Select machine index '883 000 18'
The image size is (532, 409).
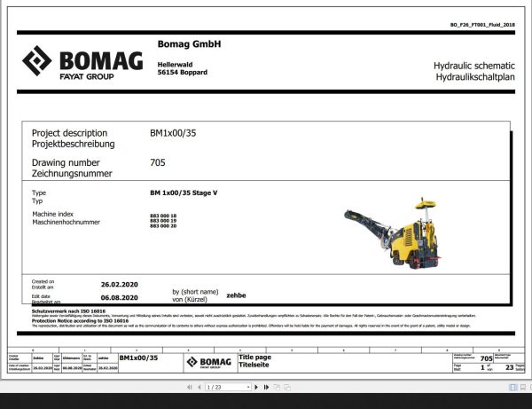click(x=163, y=216)
